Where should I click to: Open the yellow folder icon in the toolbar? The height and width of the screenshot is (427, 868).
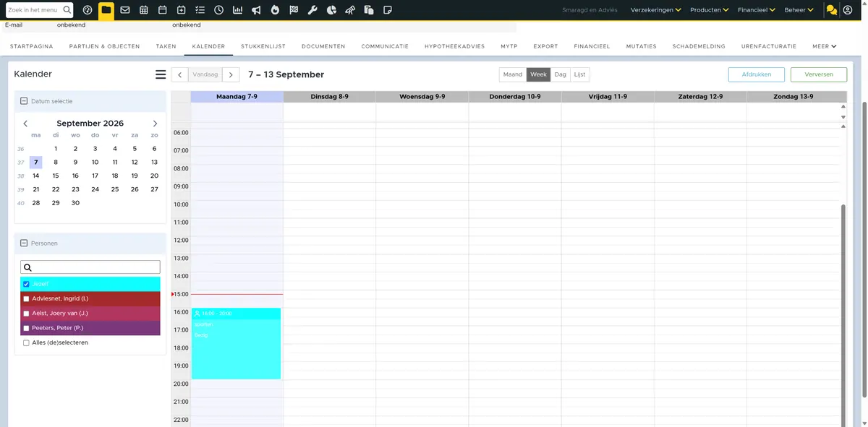pos(106,10)
